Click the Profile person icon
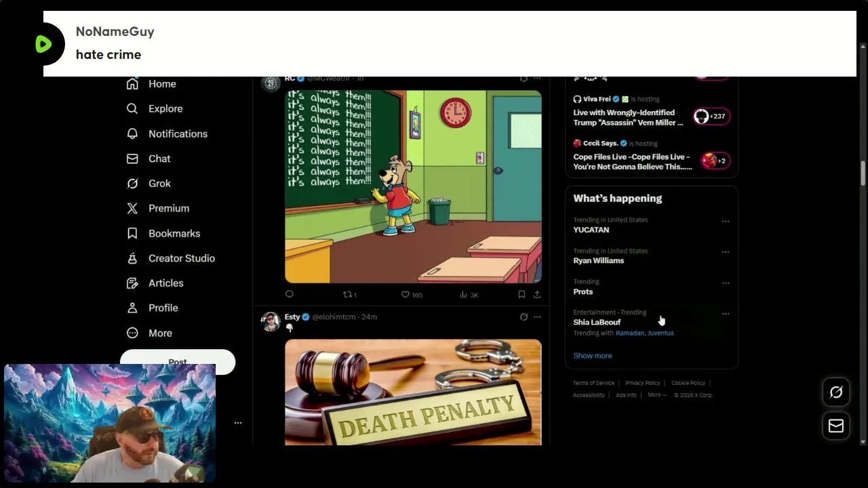The width and height of the screenshot is (868, 488). [x=132, y=308]
